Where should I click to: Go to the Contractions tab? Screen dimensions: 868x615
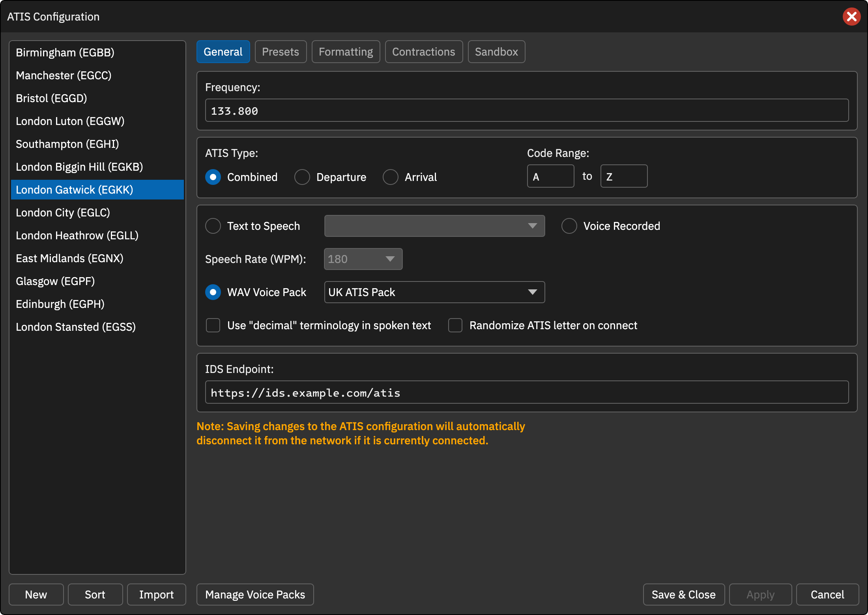coord(424,52)
